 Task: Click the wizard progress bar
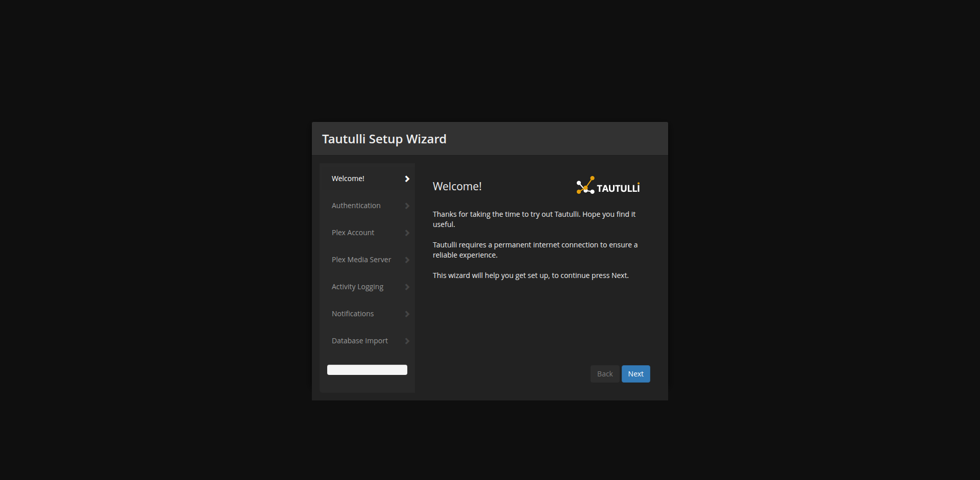(367, 370)
